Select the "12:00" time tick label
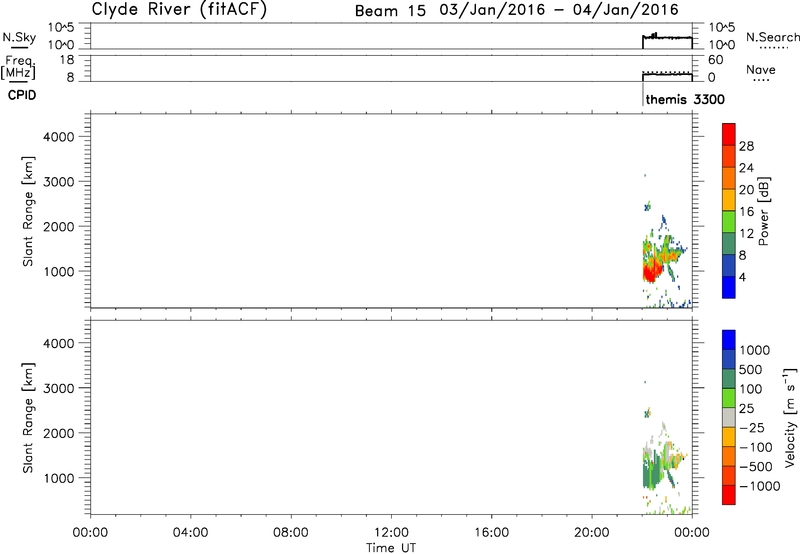This screenshot has width=800, height=554. click(391, 533)
